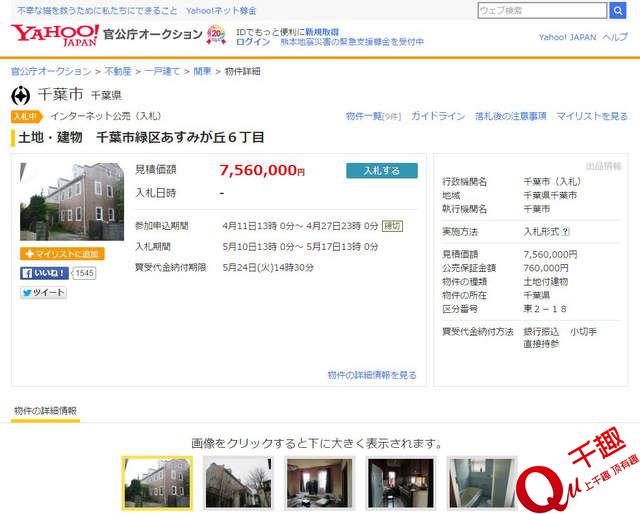The height and width of the screenshot is (514, 640).
Task: Open the 不幸な猫を救う banner link
Action: (97, 11)
